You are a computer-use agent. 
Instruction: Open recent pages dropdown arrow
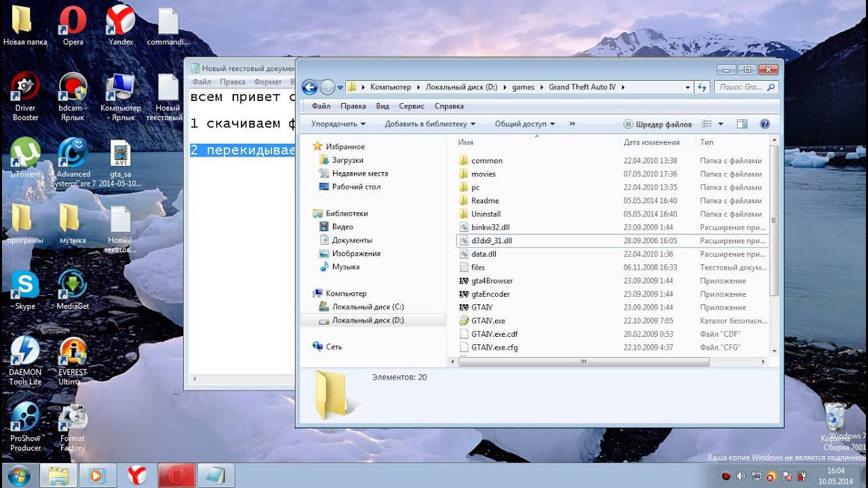(x=340, y=87)
